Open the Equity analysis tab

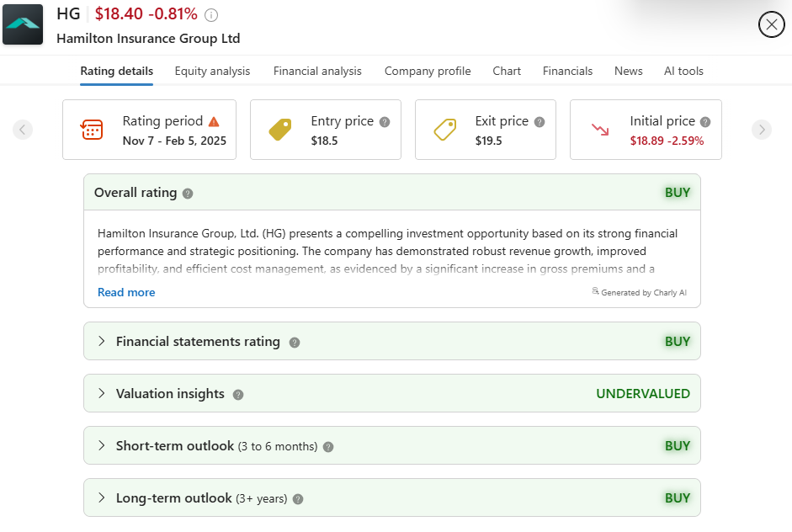212,72
